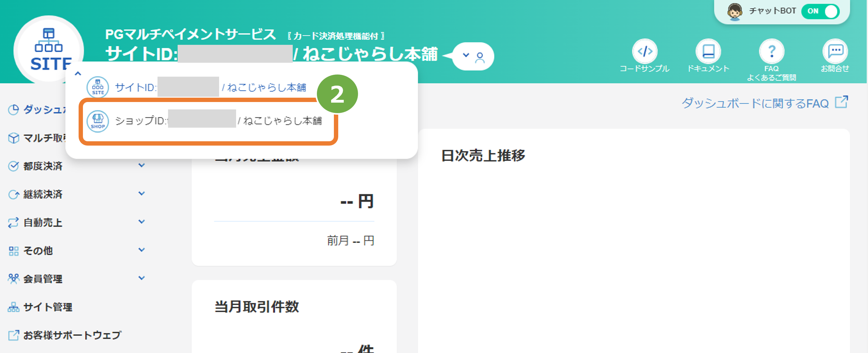This screenshot has height=353, width=868.
Task: Click PGマルチペイメントサービス title text
Action: point(190,34)
